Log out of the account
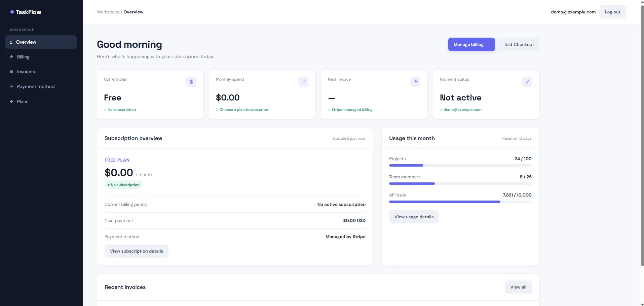 (613, 12)
